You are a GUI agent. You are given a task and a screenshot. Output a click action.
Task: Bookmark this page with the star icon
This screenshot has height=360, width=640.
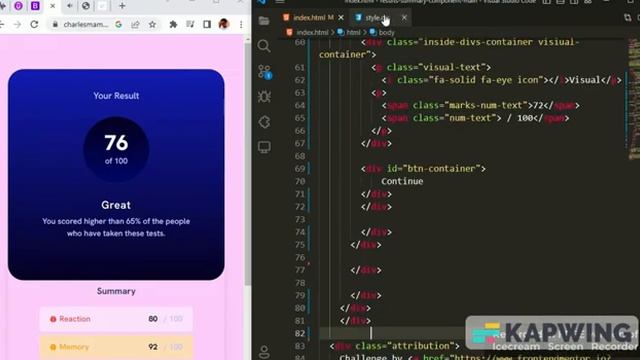152,24
